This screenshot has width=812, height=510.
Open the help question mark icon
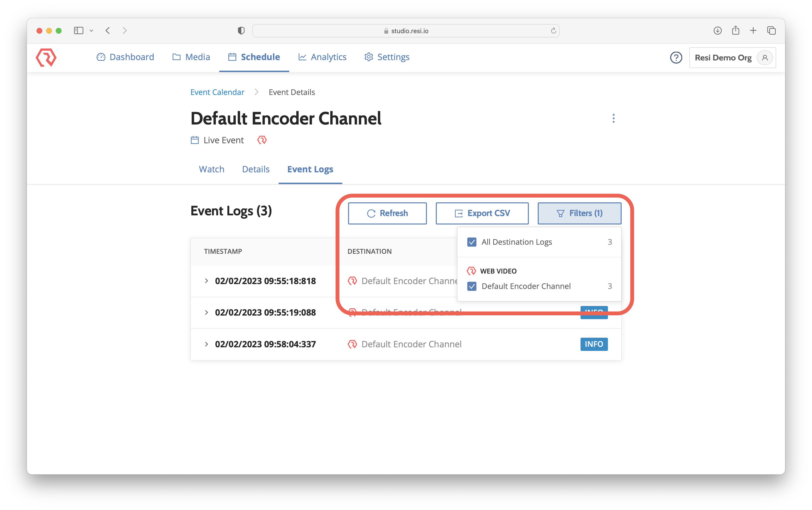click(x=676, y=58)
